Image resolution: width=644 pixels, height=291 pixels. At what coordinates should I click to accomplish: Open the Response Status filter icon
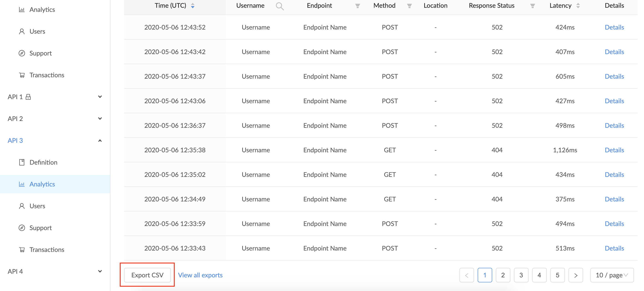tap(532, 6)
